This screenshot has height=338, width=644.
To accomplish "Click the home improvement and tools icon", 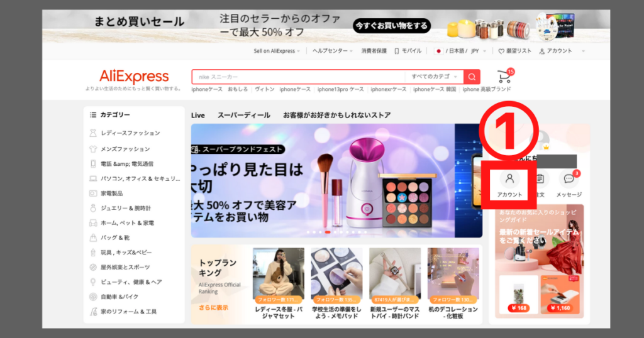I will click(93, 312).
